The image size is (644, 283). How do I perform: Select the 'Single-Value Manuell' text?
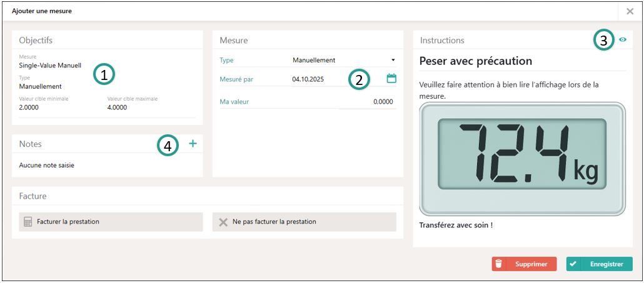pyautogui.click(x=51, y=65)
